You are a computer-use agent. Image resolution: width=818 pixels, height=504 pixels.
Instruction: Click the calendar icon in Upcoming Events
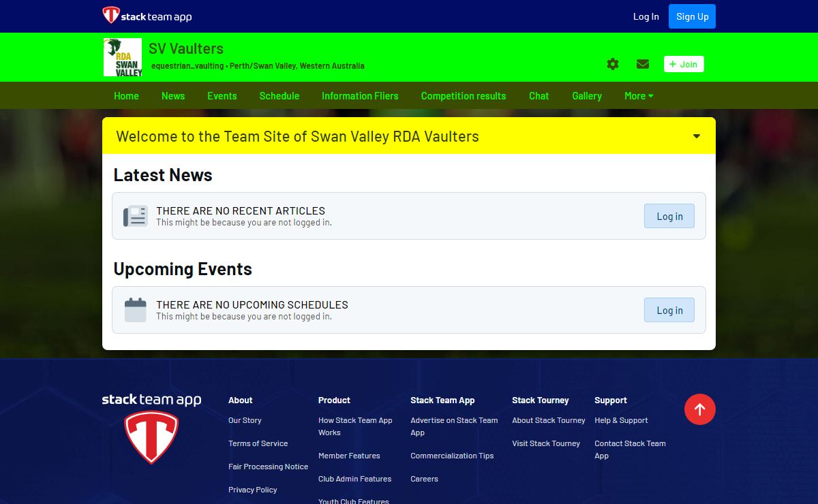click(136, 310)
